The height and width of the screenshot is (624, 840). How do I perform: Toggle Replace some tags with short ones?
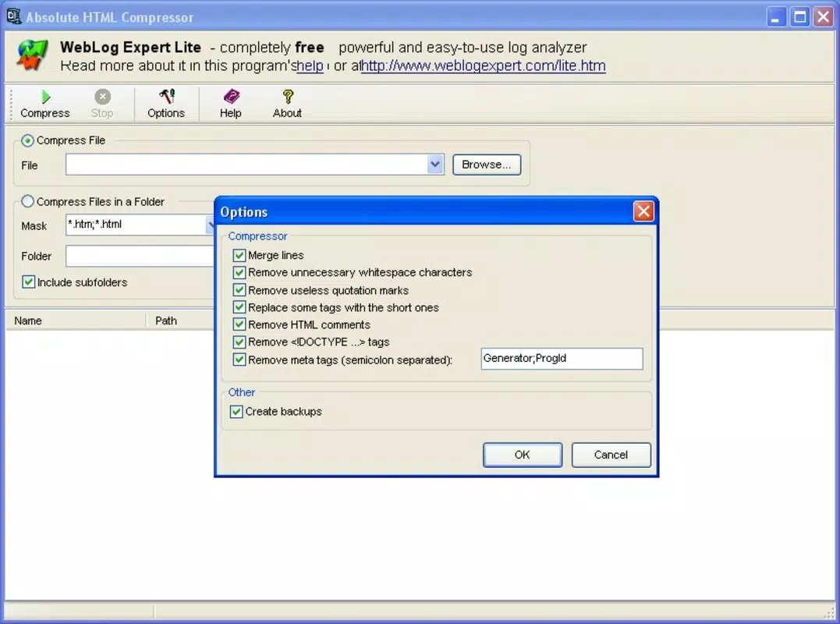click(x=239, y=307)
